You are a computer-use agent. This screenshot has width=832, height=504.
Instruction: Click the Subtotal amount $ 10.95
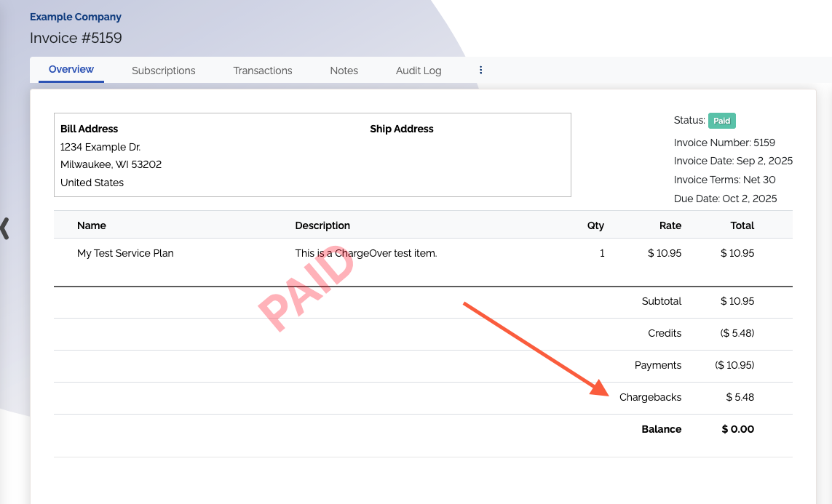point(737,301)
